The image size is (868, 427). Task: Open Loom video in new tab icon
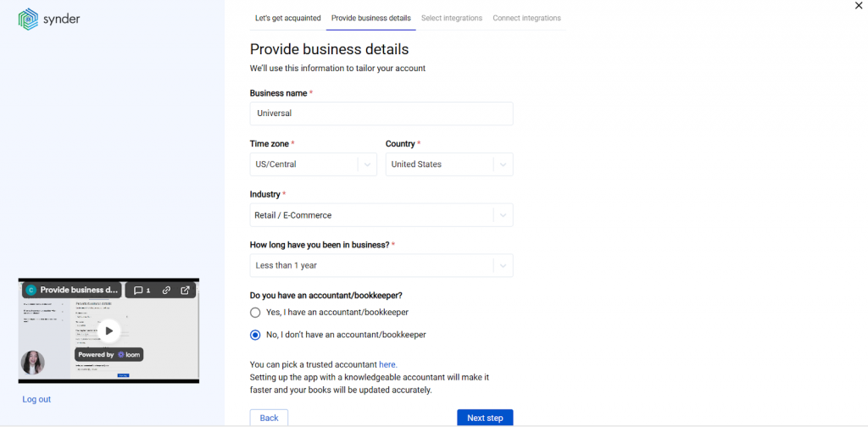pyautogui.click(x=186, y=290)
